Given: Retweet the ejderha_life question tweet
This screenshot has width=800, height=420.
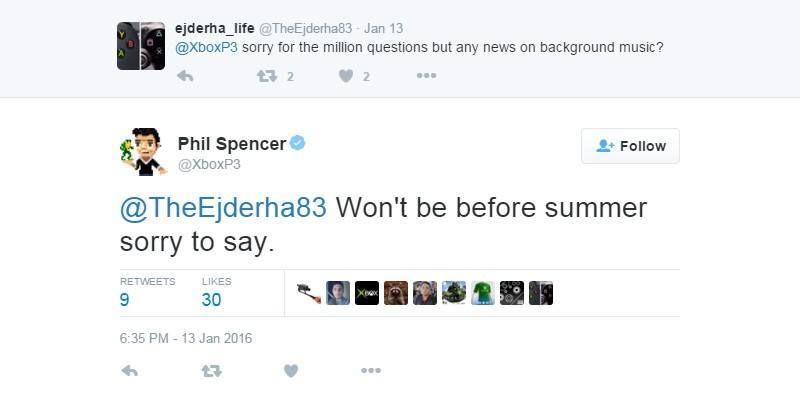Looking at the screenshot, I should pyautogui.click(x=266, y=76).
